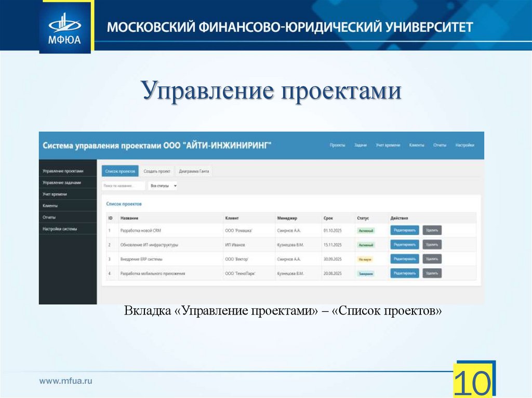Screen dimensions: 532x398
Task: Select the «Список проектов» tab
Action: [x=121, y=171]
